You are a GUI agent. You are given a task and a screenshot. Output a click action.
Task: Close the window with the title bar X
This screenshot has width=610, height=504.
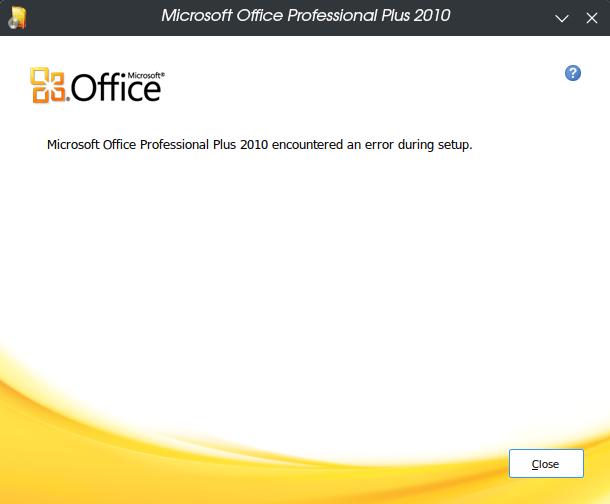[x=592, y=18]
